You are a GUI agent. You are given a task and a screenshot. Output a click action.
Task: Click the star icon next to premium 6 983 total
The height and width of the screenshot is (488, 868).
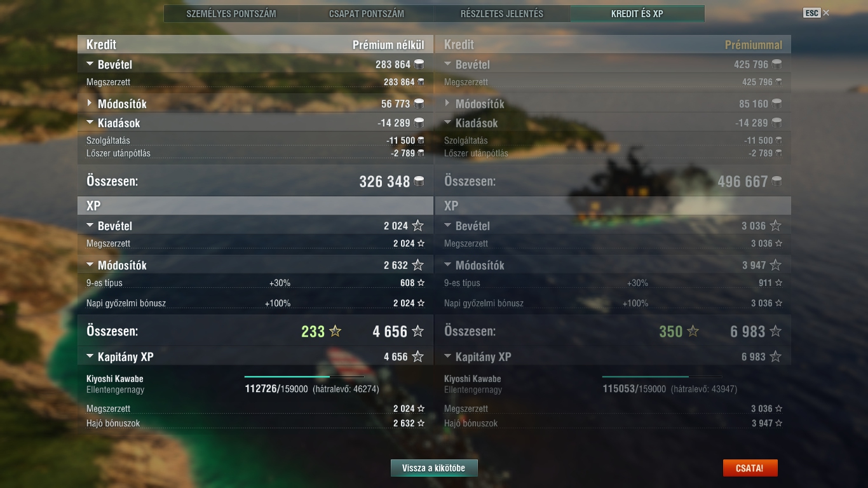point(775,331)
